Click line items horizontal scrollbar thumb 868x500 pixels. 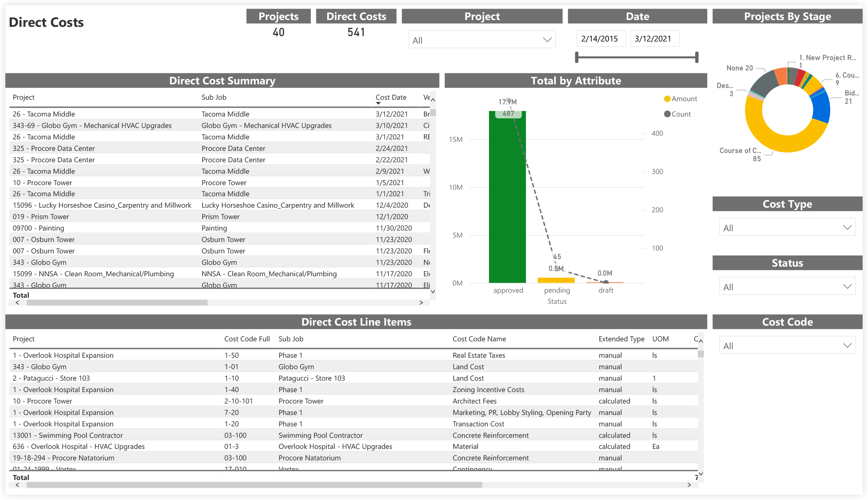pos(254,485)
